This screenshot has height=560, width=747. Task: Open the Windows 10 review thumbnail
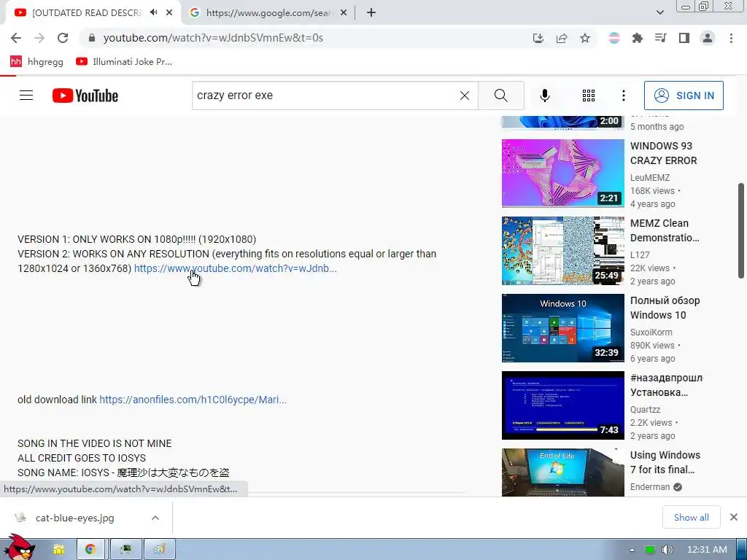[x=562, y=328]
